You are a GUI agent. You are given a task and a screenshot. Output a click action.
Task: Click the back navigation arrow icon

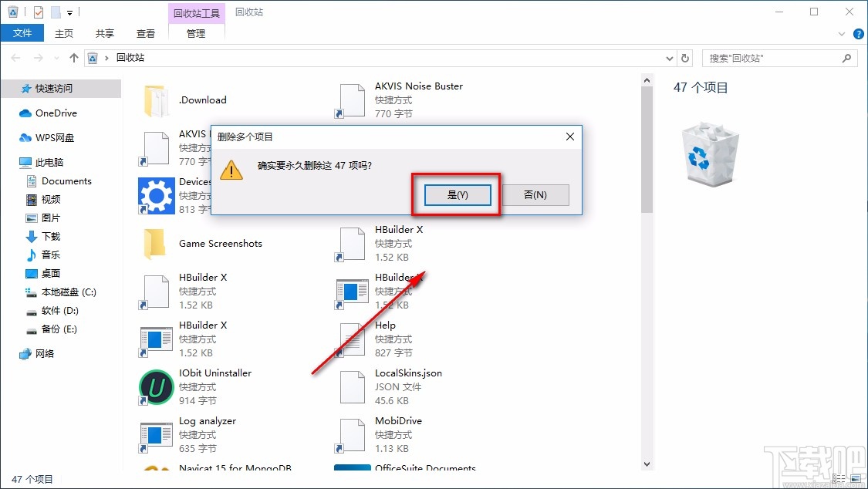tap(15, 57)
